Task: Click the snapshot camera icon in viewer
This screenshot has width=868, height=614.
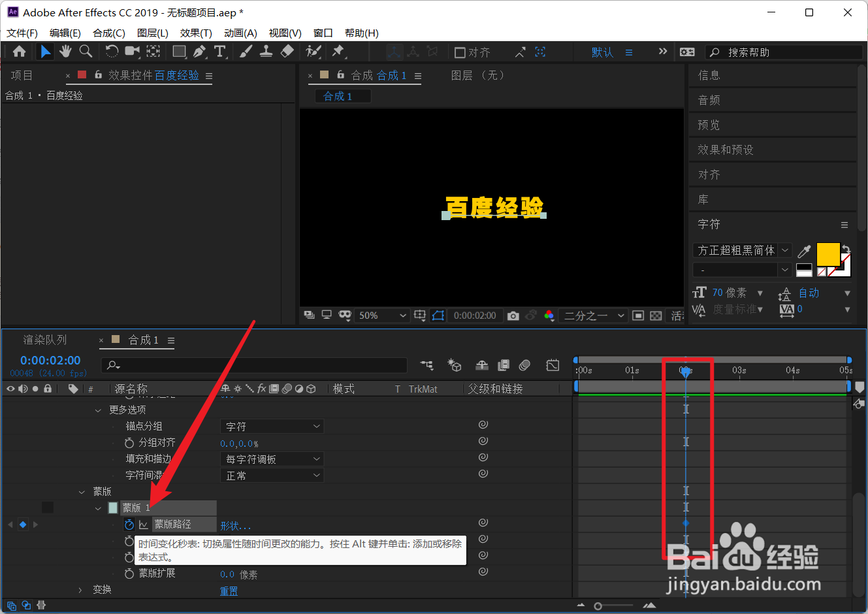Action: (x=513, y=315)
